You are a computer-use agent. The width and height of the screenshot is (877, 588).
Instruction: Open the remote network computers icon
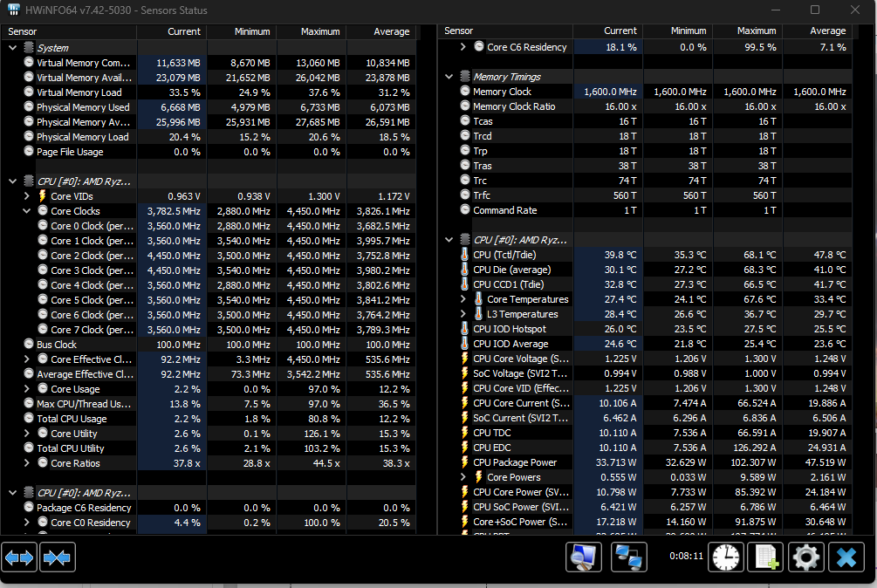[628, 557]
